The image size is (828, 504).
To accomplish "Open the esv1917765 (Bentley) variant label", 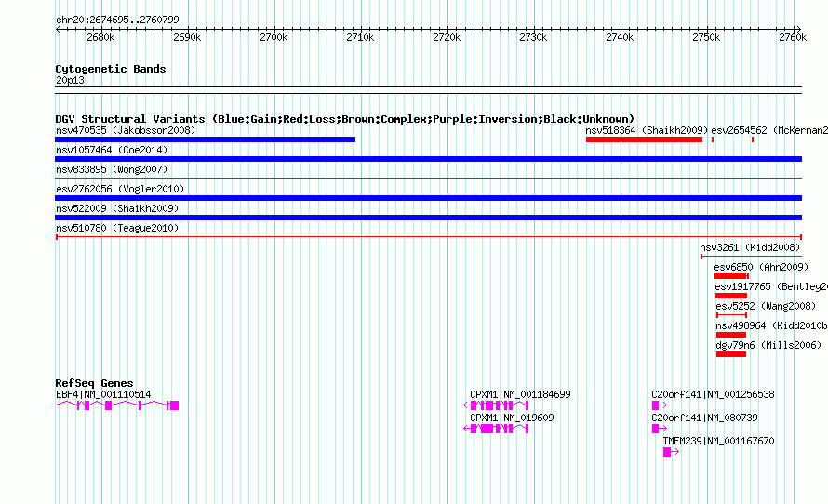I will coord(771,286).
